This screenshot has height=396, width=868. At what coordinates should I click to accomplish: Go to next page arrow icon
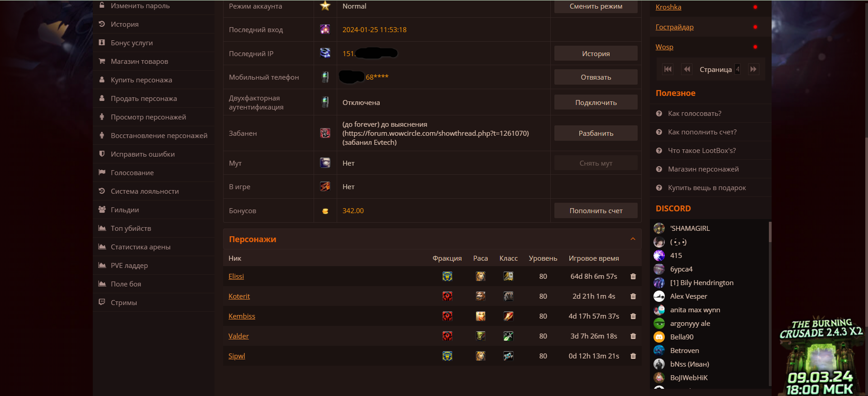753,69
